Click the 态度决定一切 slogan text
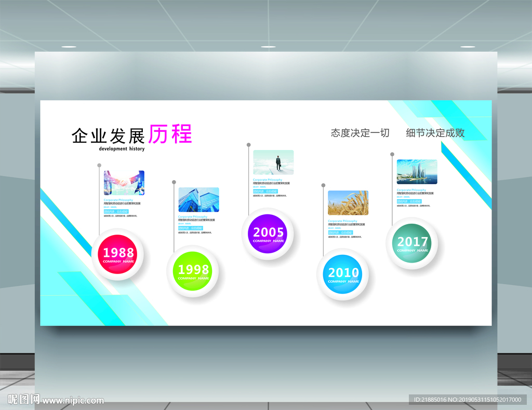Screen dimensions: 532x410 point(360,133)
